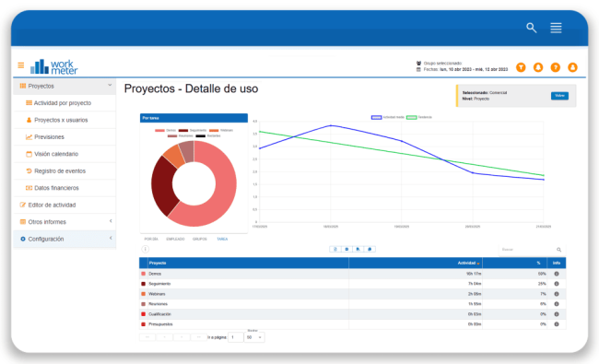Switch to the EMPLEADO chart tab
Image resolution: width=599 pixels, height=364 pixels.
pos(175,239)
